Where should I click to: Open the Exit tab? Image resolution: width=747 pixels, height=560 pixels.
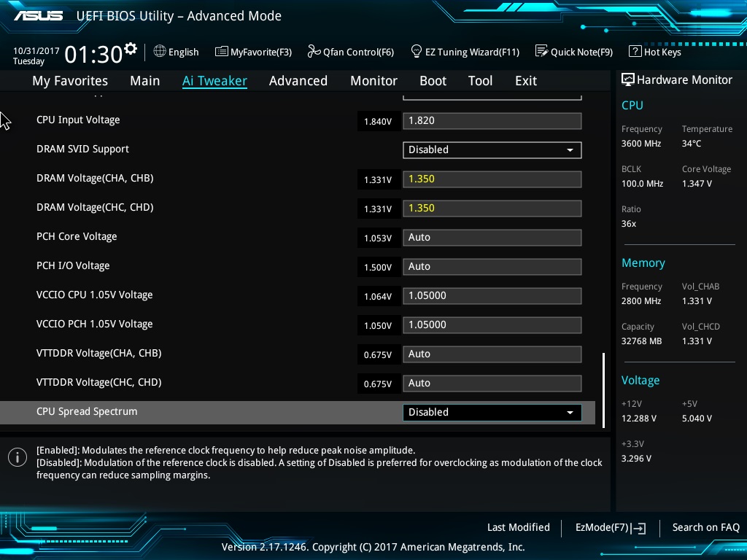click(x=526, y=81)
